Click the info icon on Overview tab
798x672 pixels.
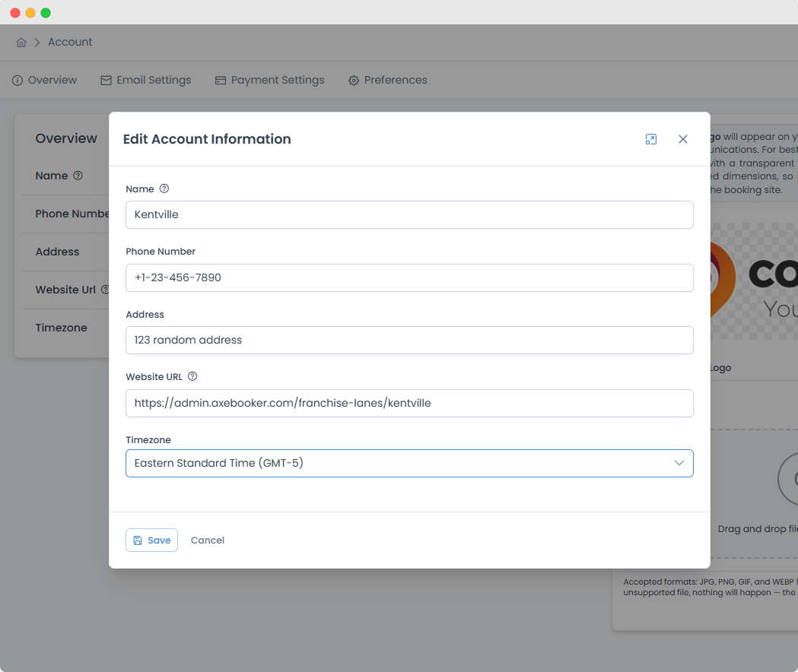[17, 81]
